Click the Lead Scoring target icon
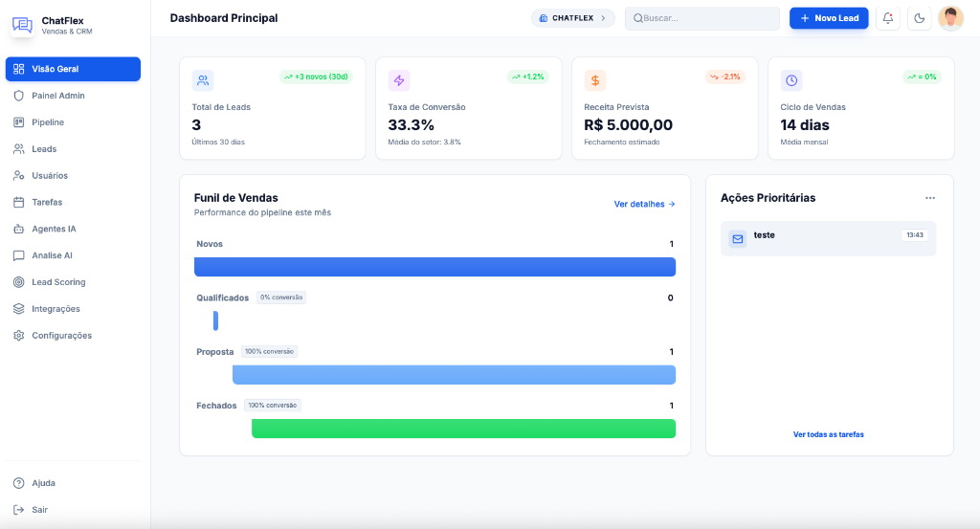Image resolution: width=980 pixels, height=529 pixels. pos(19,282)
